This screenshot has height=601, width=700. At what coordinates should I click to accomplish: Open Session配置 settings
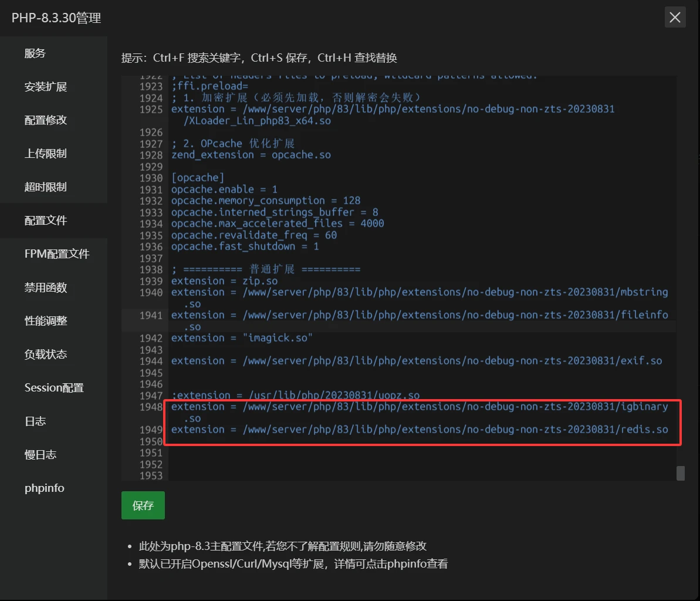click(54, 388)
